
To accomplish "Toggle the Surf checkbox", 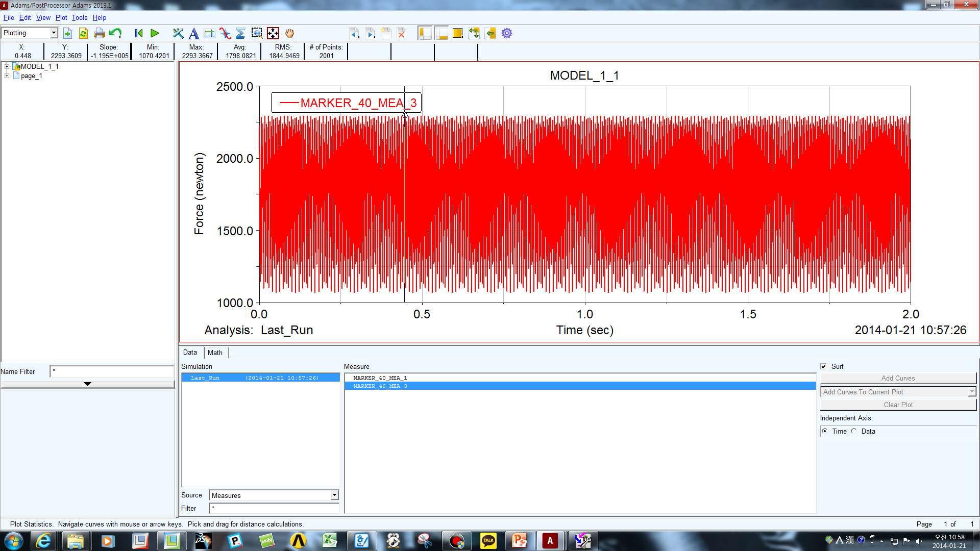I will [823, 366].
